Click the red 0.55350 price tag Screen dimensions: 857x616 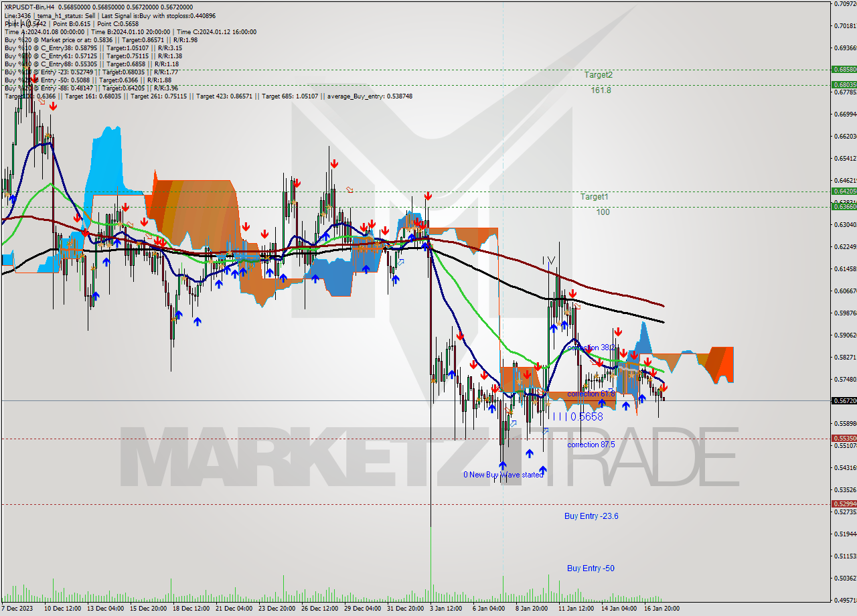(844, 438)
